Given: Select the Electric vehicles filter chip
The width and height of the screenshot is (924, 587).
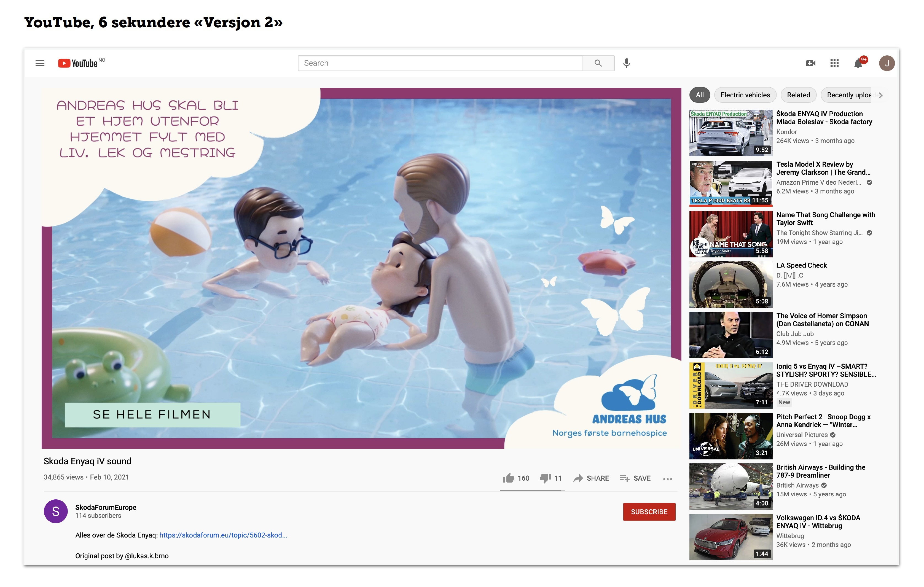Looking at the screenshot, I should click(x=745, y=95).
